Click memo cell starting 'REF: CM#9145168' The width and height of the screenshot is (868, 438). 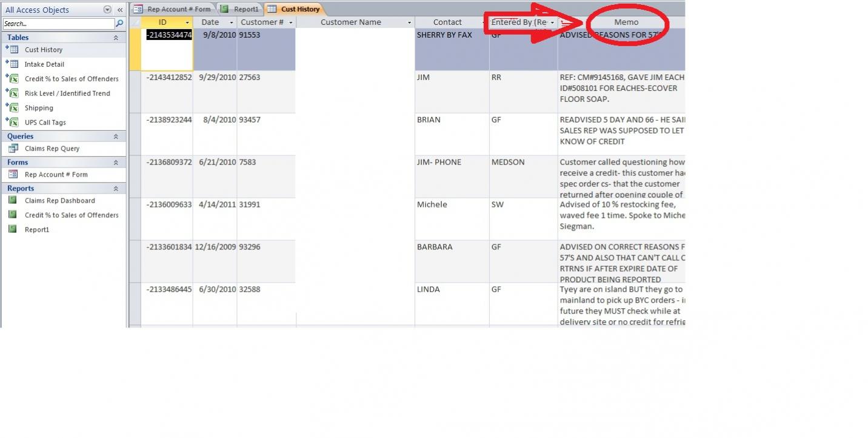click(621, 92)
